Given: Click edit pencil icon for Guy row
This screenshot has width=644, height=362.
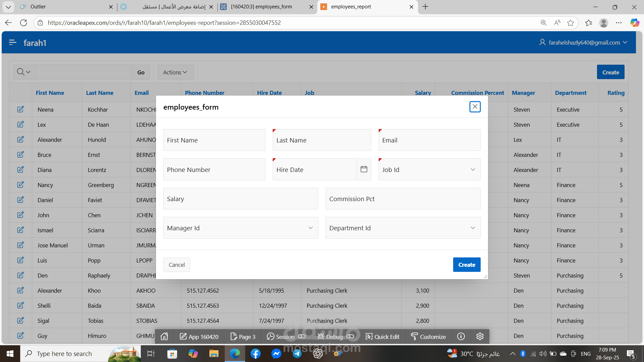Looking at the screenshot, I should [20, 336].
